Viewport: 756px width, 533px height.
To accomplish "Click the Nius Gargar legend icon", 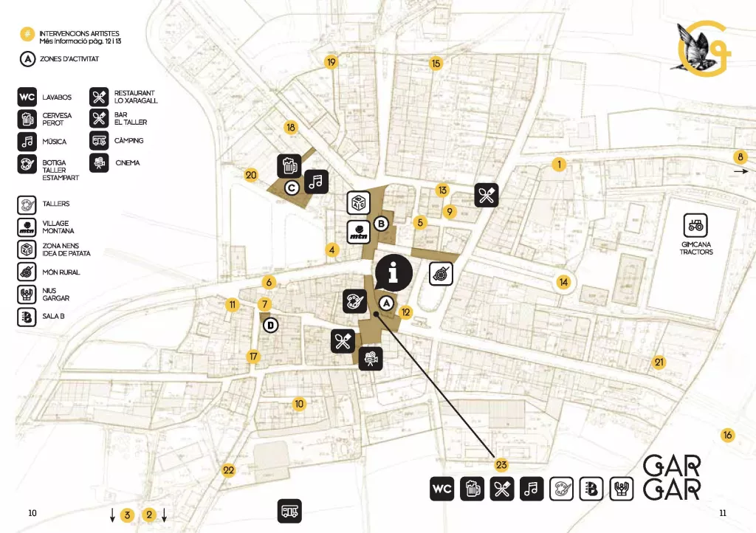I will tap(27, 295).
